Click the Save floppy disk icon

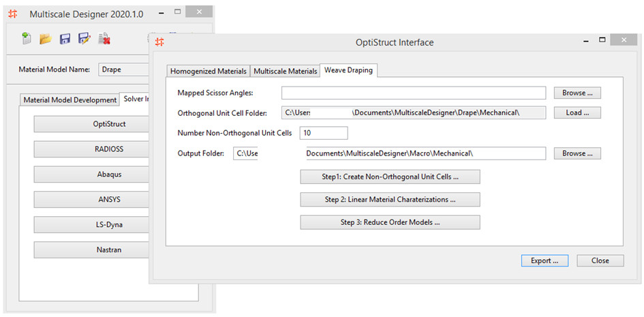[x=65, y=39]
